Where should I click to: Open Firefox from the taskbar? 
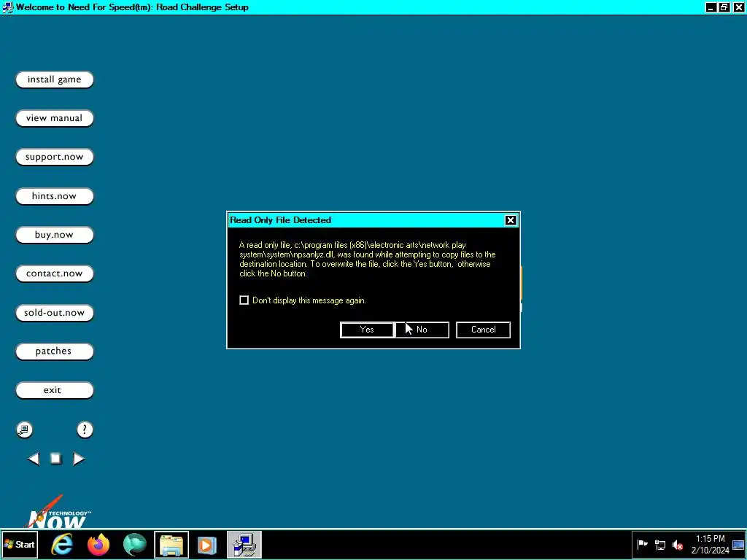(x=98, y=544)
